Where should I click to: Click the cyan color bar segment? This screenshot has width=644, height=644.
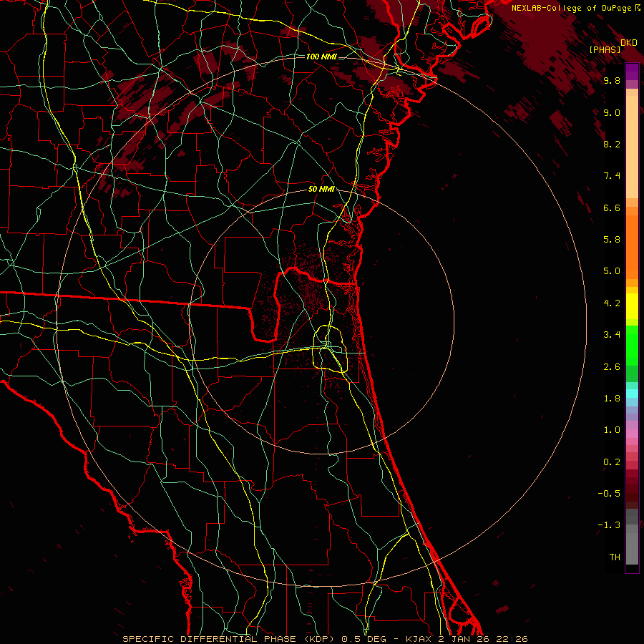click(x=632, y=394)
